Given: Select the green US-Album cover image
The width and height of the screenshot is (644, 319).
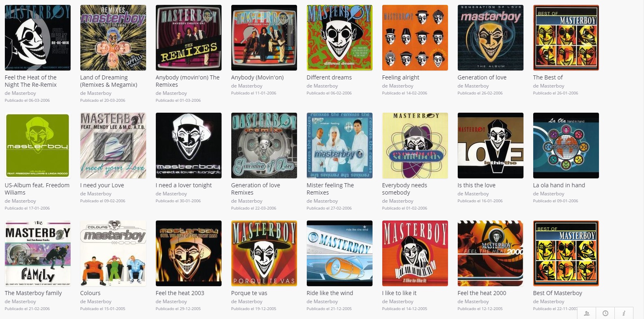Looking at the screenshot, I should click(38, 146).
